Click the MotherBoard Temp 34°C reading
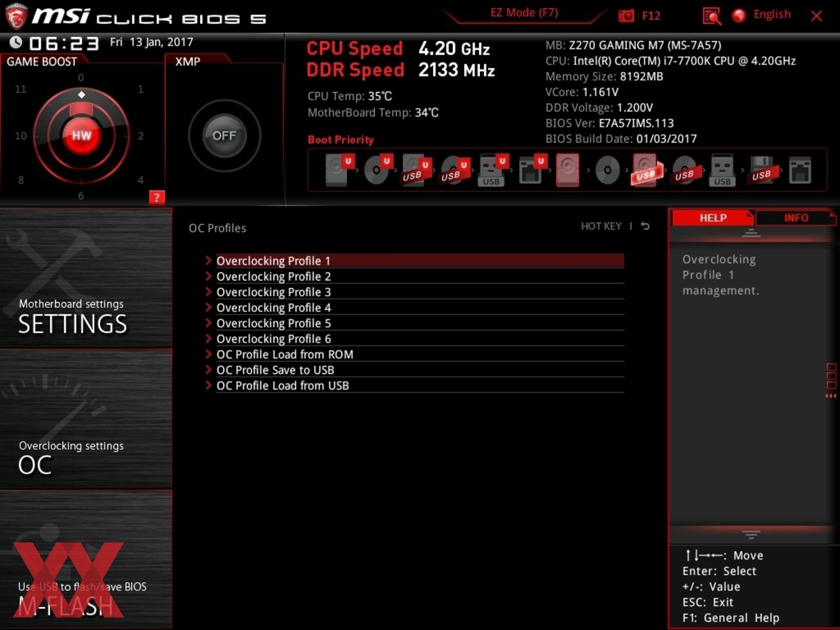840x630 pixels. point(373,112)
